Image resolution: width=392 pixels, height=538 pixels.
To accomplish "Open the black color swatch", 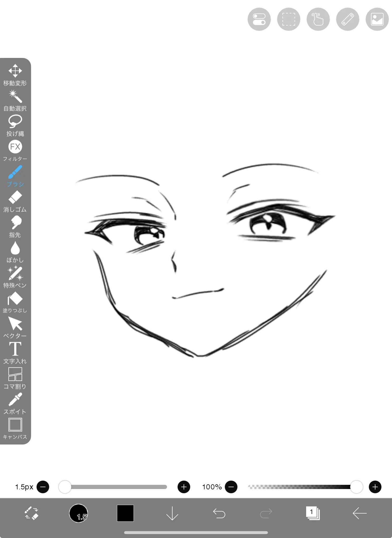I will [125, 513].
